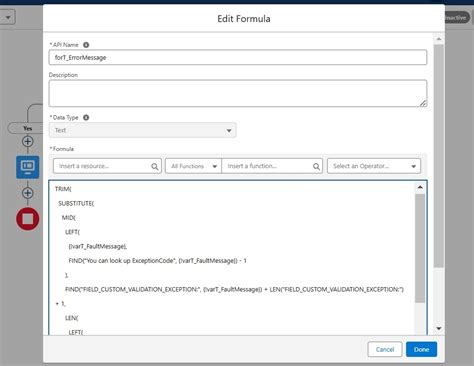Viewport: 474px width, 366px height.
Task: Click the Data Type info icon
Action: (x=86, y=117)
